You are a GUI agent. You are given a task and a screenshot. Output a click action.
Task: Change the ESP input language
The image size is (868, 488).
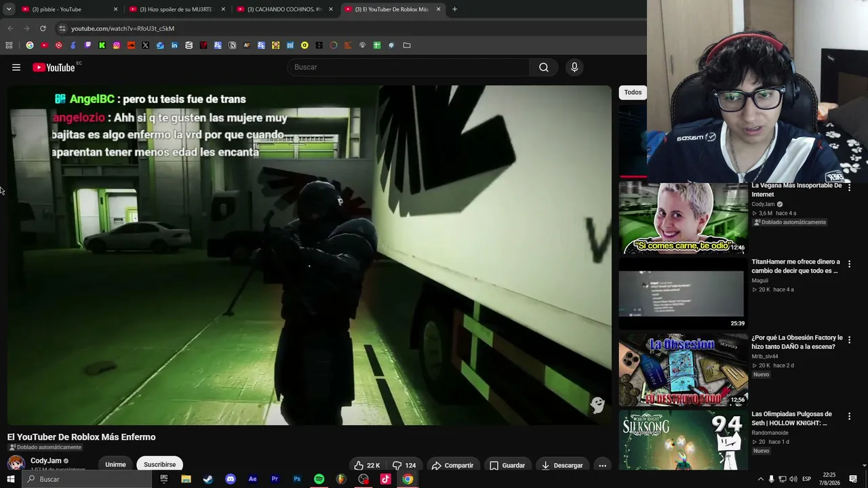[x=806, y=479]
